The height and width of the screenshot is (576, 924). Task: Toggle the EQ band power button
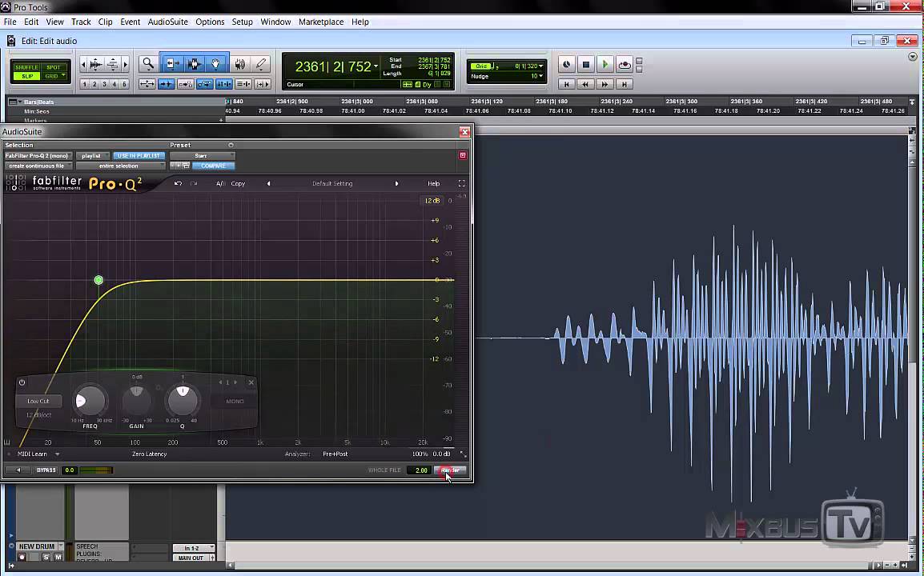point(22,382)
